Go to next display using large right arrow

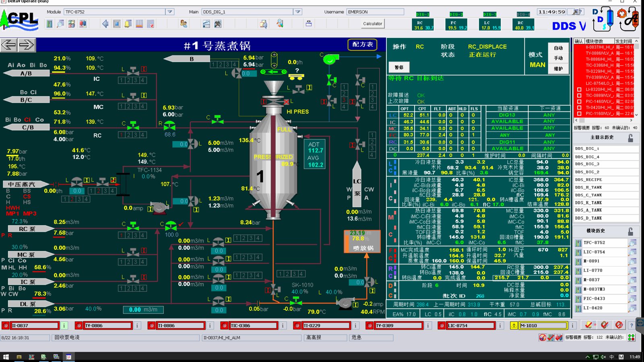[27, 45]
